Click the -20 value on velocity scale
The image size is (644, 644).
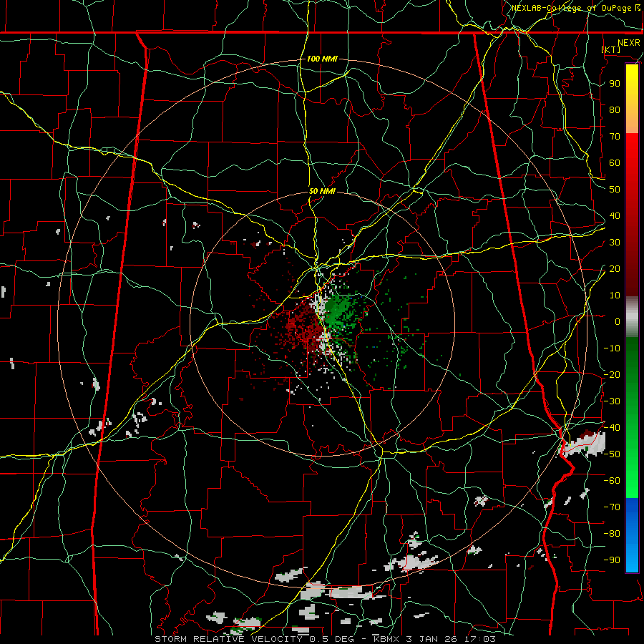[x=612, y=374]
